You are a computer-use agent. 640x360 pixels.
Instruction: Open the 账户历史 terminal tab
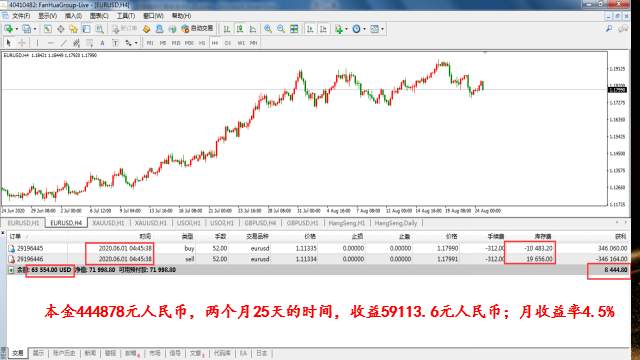pos(64,353)
